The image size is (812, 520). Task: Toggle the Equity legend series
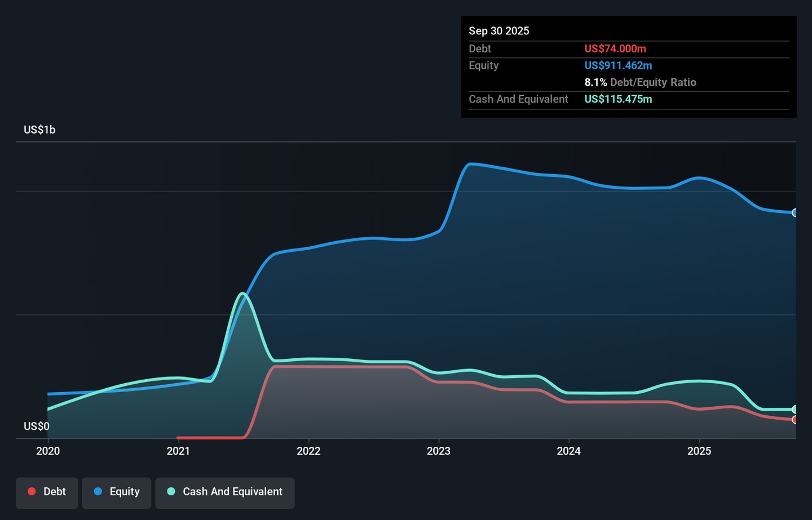(117, 492)
